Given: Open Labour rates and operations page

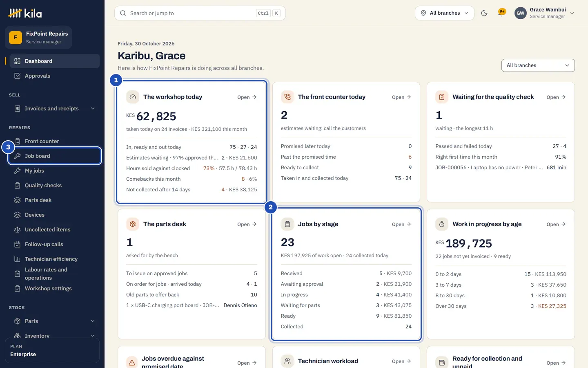Looking at the screenshot, I should [x=54, y=274].
